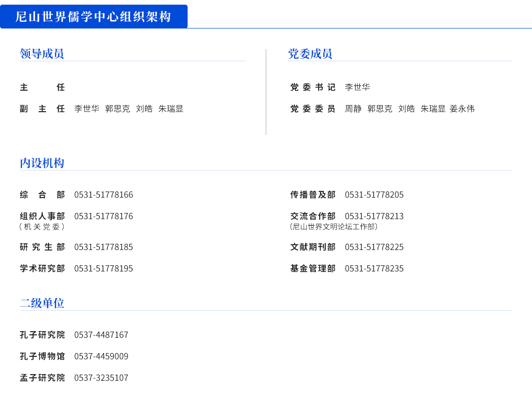Click the 二级单位 section heading
This screenshot has width=532, height=411.
(x=42, y=303)
